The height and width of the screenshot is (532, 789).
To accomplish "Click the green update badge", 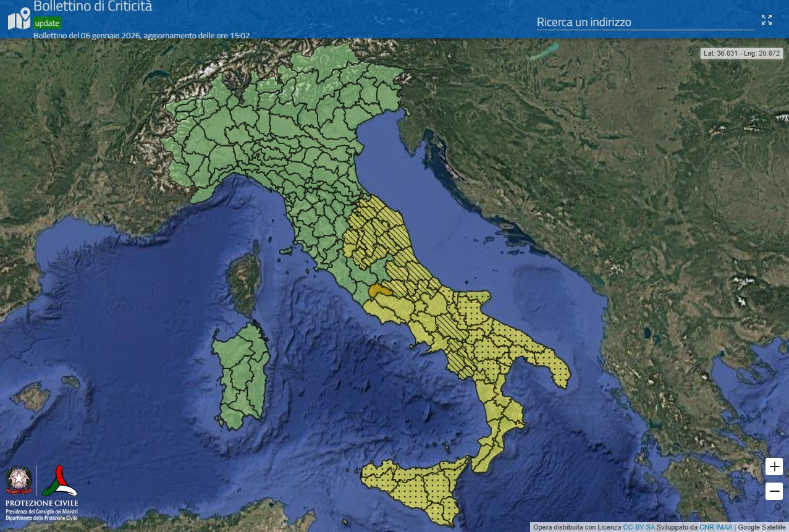I will tap(47, 23).
